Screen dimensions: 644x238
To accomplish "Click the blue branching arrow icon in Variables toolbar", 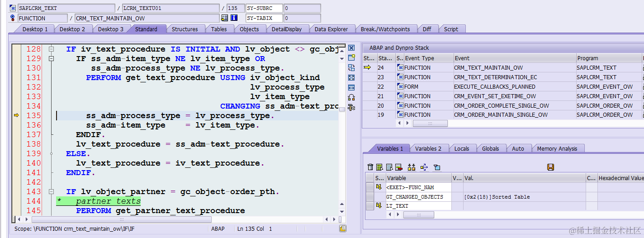I will [424, 167].
